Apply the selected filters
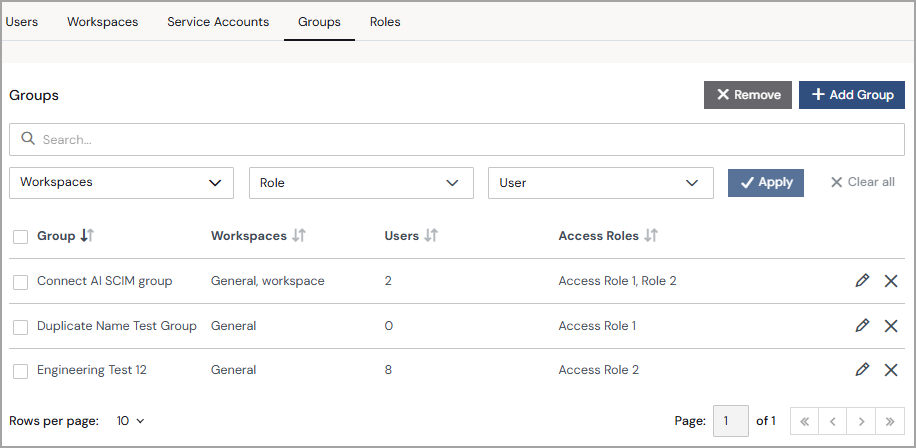Screen dimensions: 916x448 point(766,183)
